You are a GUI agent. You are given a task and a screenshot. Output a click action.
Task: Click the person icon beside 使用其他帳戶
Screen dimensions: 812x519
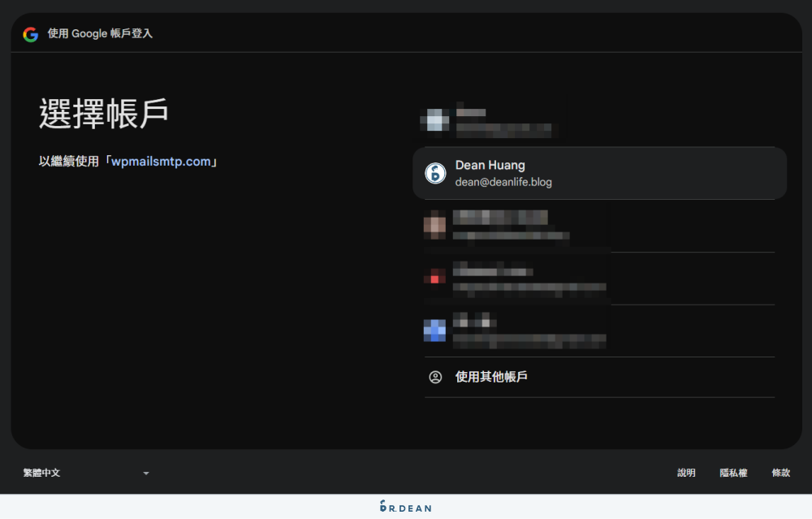435,377
